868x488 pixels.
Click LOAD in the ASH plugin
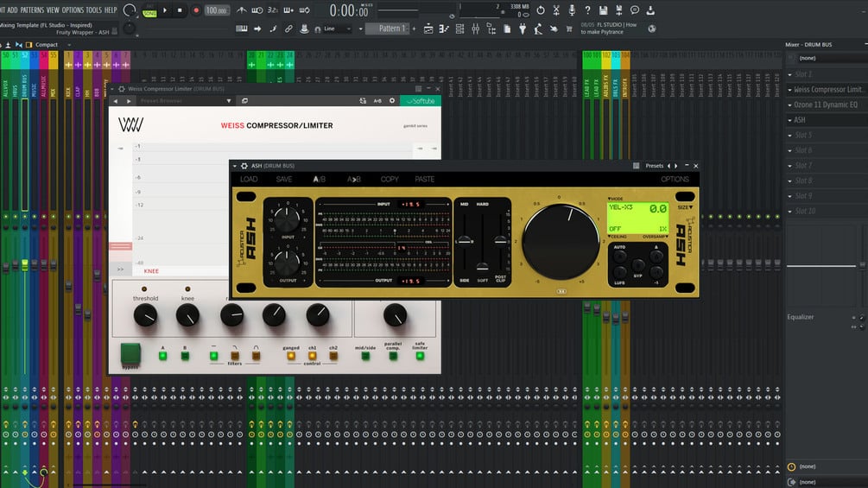click(249, 180)
